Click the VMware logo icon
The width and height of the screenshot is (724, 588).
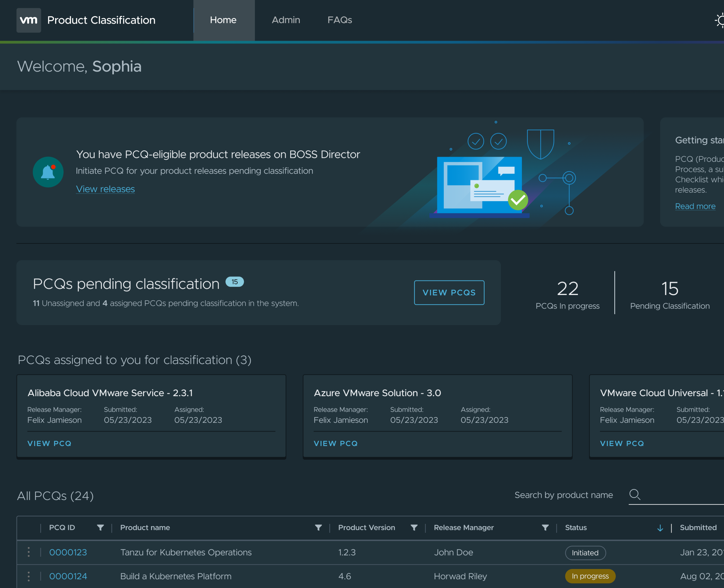(x=29, y=20)
